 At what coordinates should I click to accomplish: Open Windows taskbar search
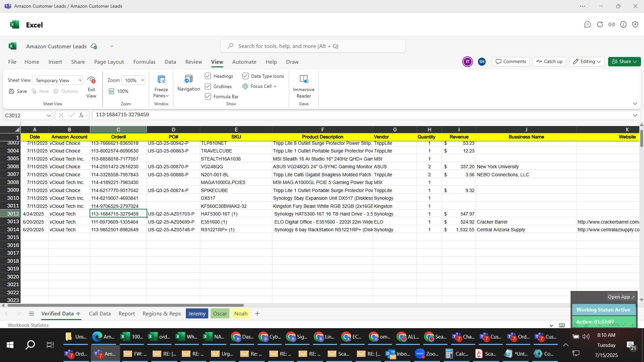pyautogui.click(x=30, y=345)
